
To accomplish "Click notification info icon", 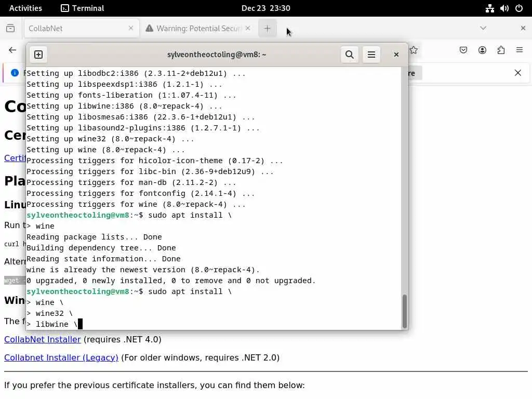I will [15, 73].
